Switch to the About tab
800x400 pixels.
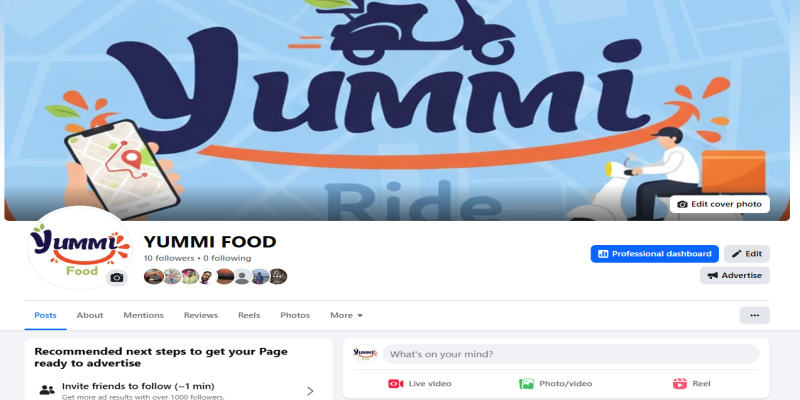90,315
